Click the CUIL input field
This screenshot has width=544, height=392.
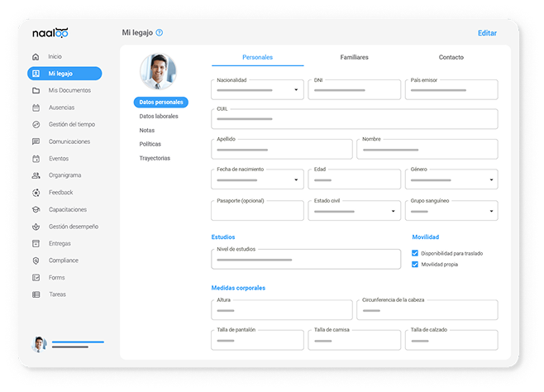354,119
